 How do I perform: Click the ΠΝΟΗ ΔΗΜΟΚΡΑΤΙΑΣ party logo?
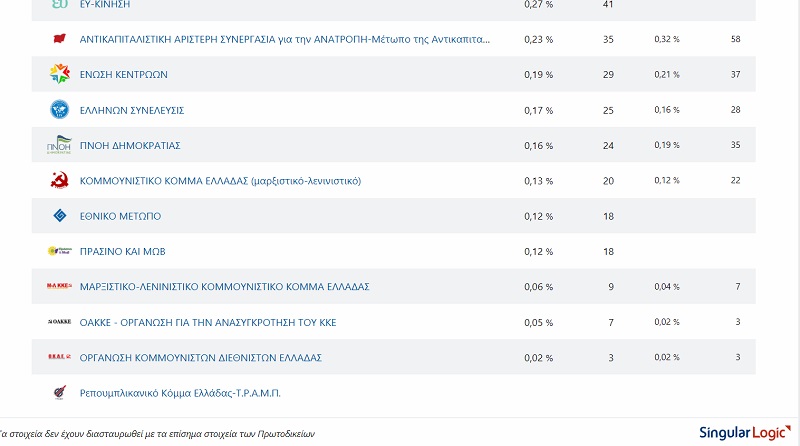(x=59, y=145)
